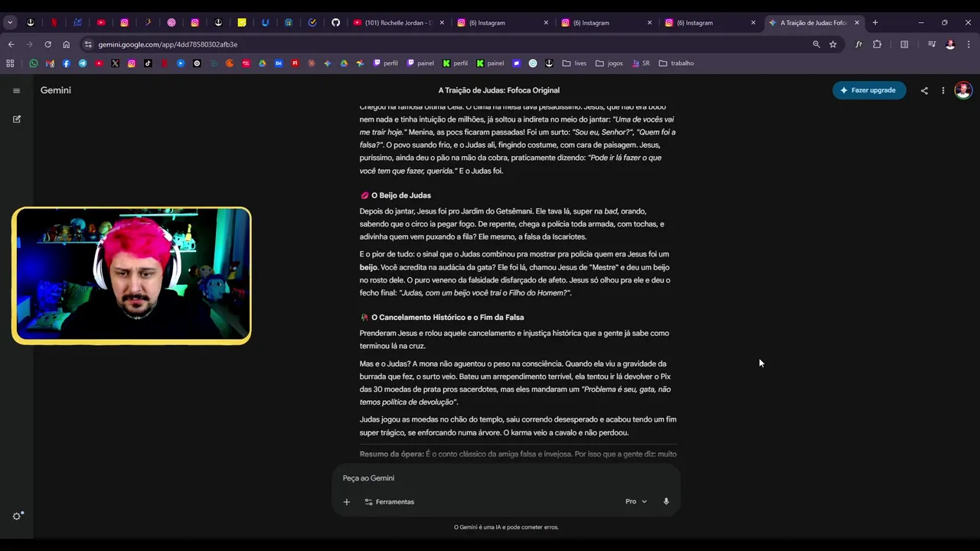Viewport: 980px width, 551px height.
Task: Close the A Traição de Judas tab
Action: pyautogui.click(x=857, y=22)
